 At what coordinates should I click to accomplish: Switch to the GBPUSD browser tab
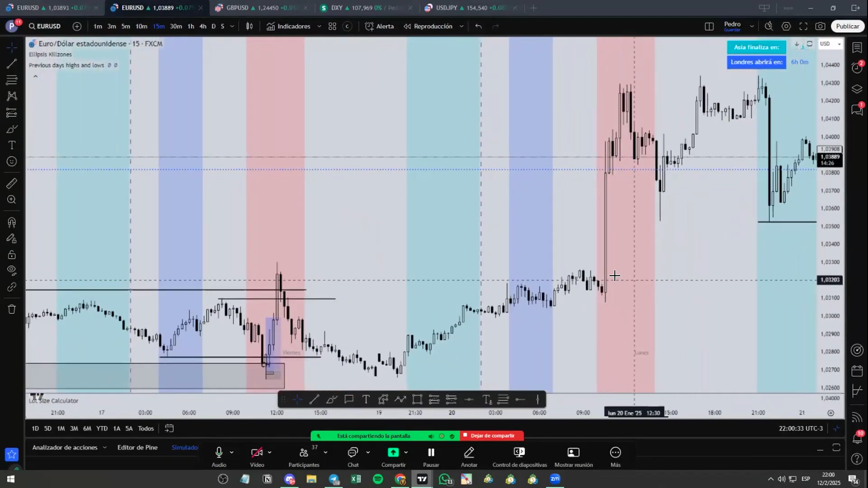237,8
